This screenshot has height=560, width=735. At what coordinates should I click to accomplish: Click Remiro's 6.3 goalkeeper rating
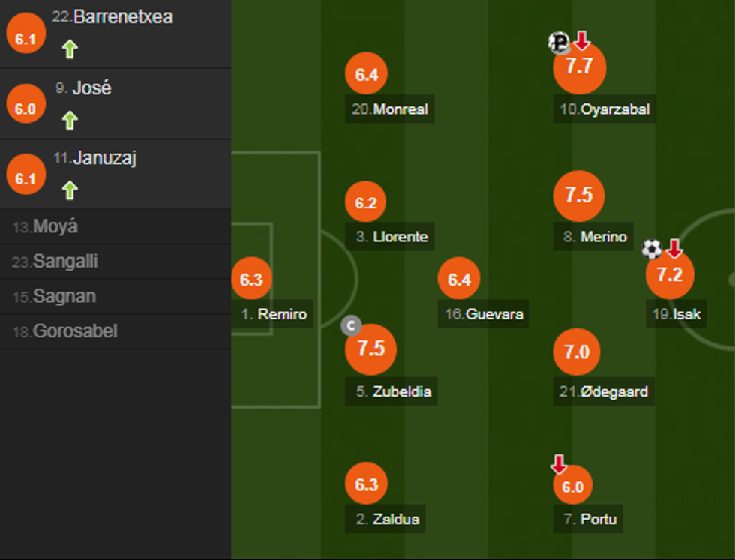click(251, 280)
